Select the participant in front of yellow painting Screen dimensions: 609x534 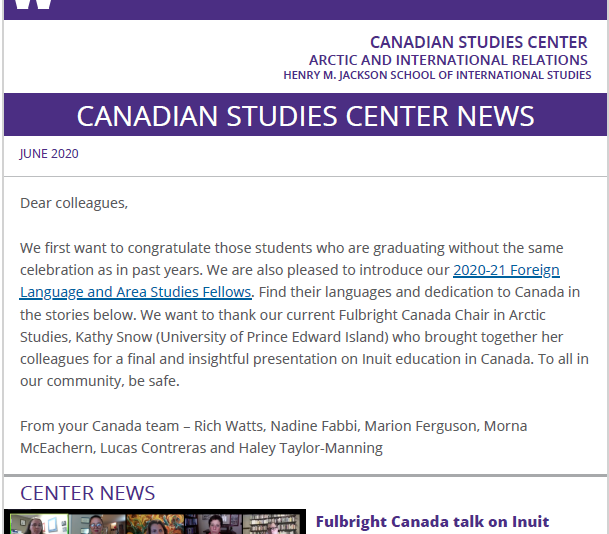click(x=155, y=524)
